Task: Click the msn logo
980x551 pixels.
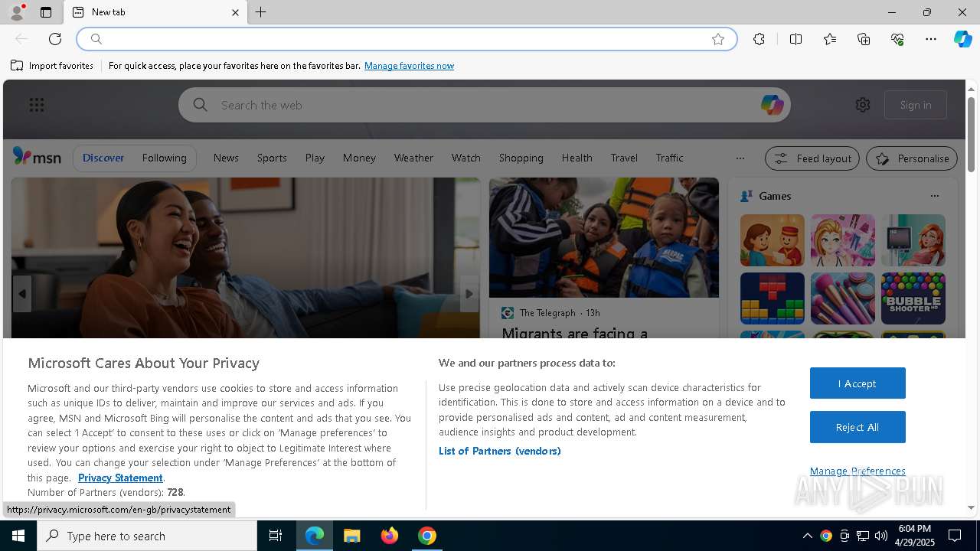Action: (x=37, y=157)
